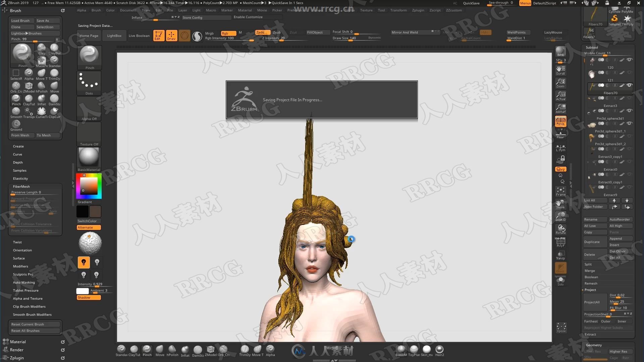Open the Transform menu

[398, 10]
